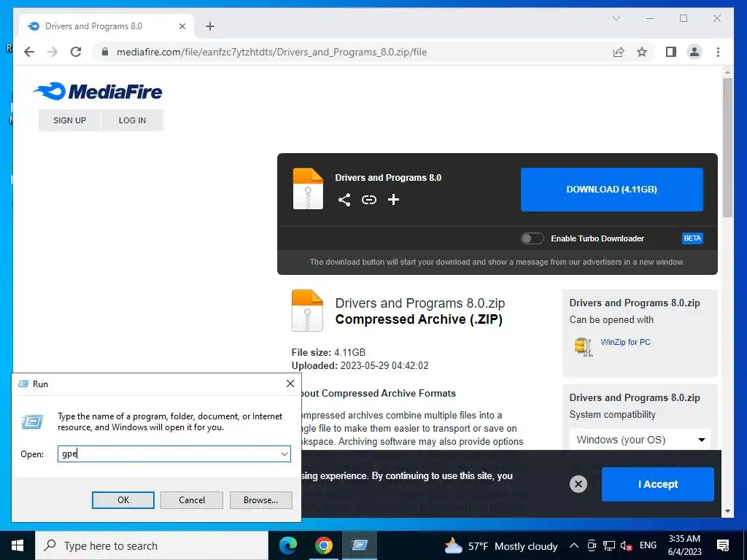The image size is (747, 560).
Task: Open Microsoft Edge from the taskbar
Action: point(287,545)
